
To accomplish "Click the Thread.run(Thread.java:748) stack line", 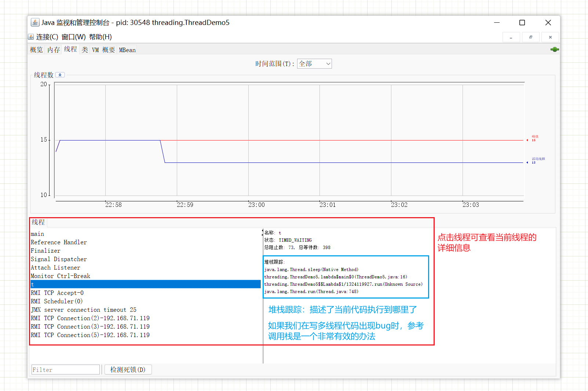I will pos(311,292).
